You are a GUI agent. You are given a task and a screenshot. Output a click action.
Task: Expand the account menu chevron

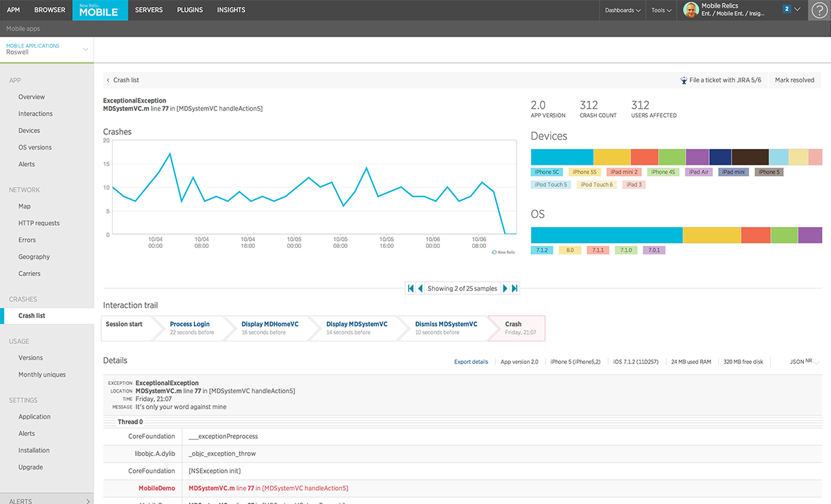click(x=798, y=10)
